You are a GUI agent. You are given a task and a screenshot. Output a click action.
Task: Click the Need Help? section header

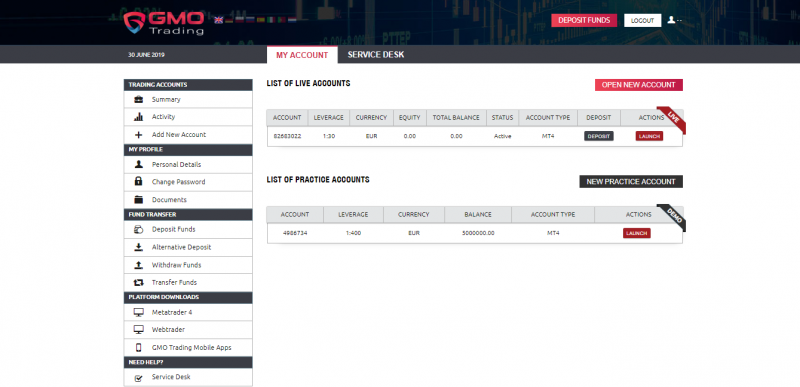[188, 362]
